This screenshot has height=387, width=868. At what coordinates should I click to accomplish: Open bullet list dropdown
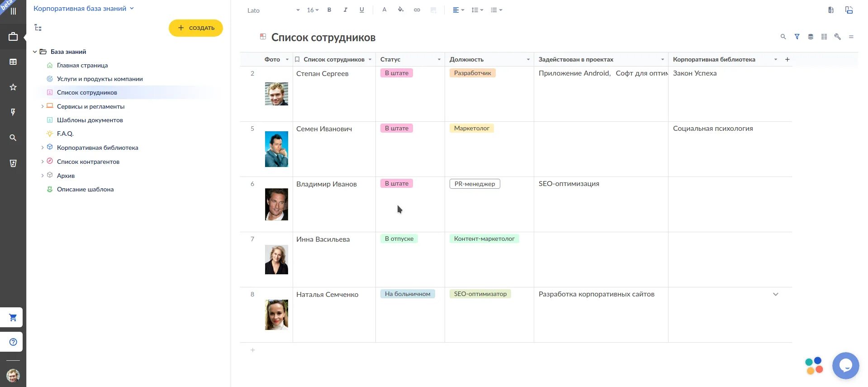(x=496, y=10)
